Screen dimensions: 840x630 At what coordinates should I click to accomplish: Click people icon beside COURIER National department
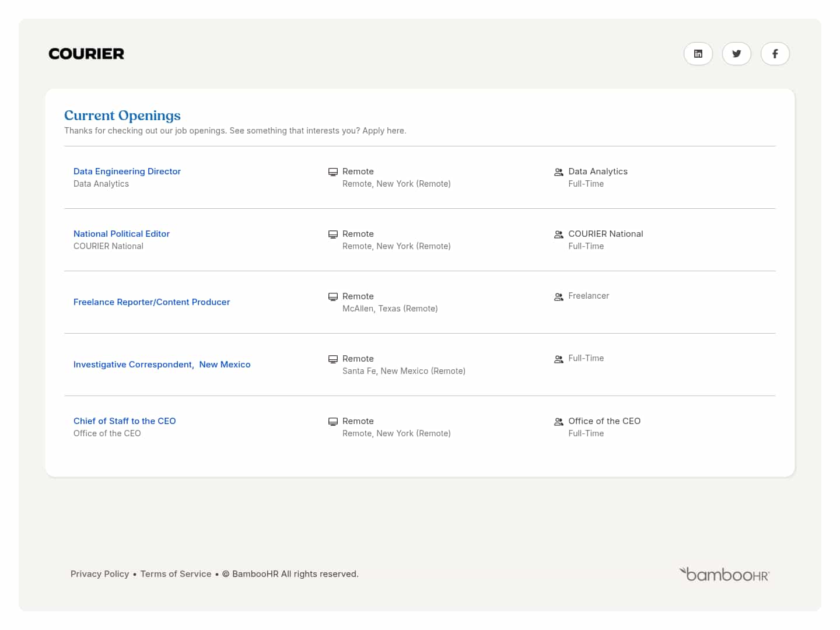(559, 235)
